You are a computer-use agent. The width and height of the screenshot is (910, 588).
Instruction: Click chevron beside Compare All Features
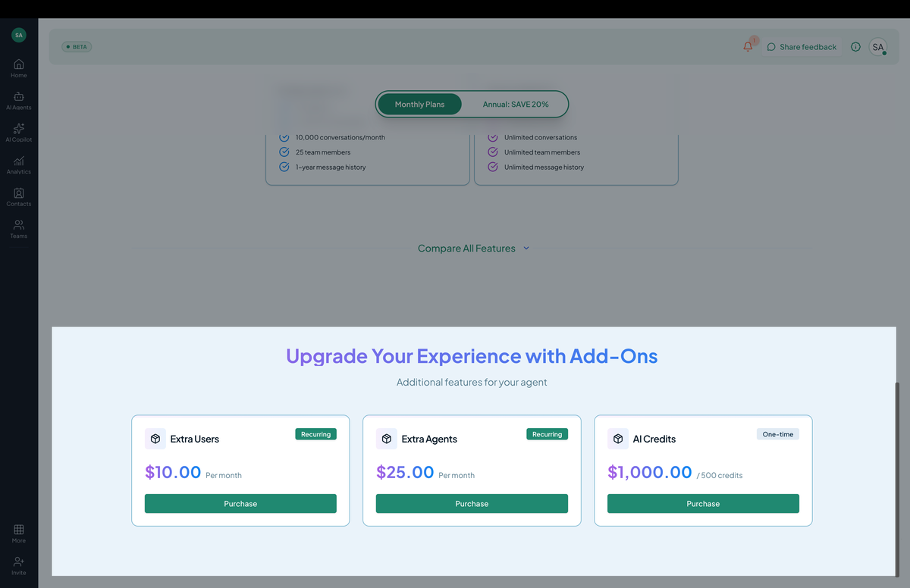click(x=526, y=249)
